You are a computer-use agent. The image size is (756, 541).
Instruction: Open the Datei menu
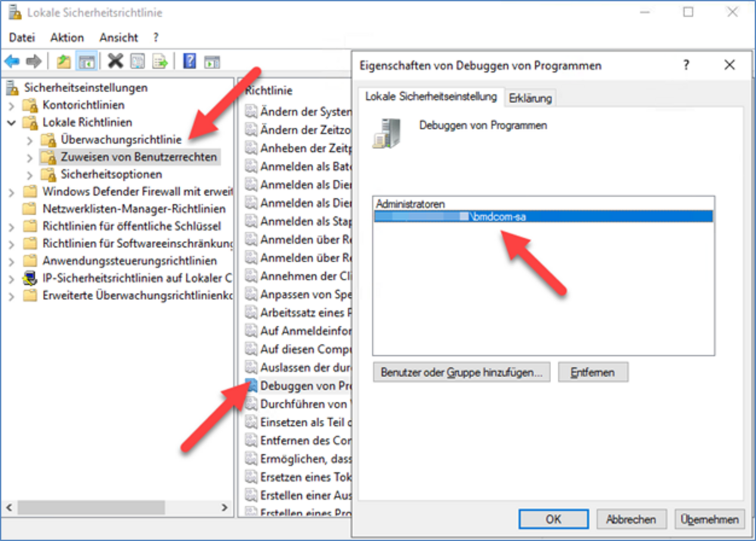click(x=22, y=37)
